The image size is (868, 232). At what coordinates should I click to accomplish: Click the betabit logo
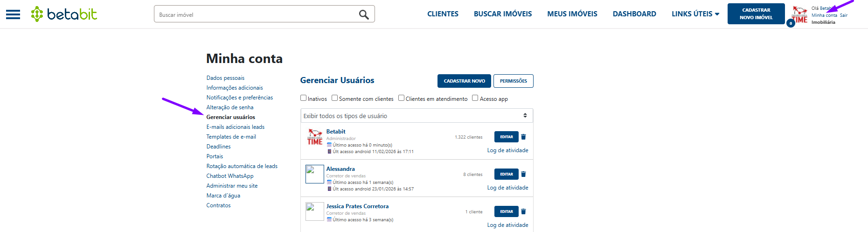64,14
